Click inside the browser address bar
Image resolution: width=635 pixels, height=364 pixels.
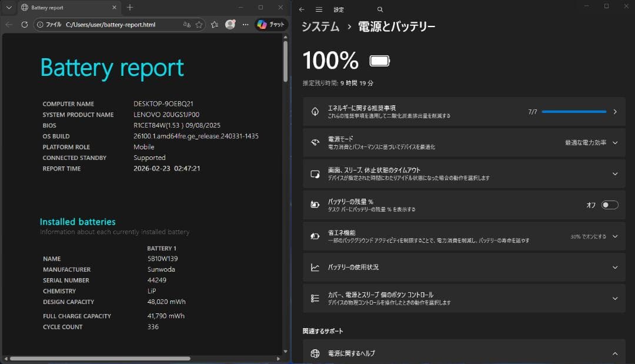click(x=118, y=25)
